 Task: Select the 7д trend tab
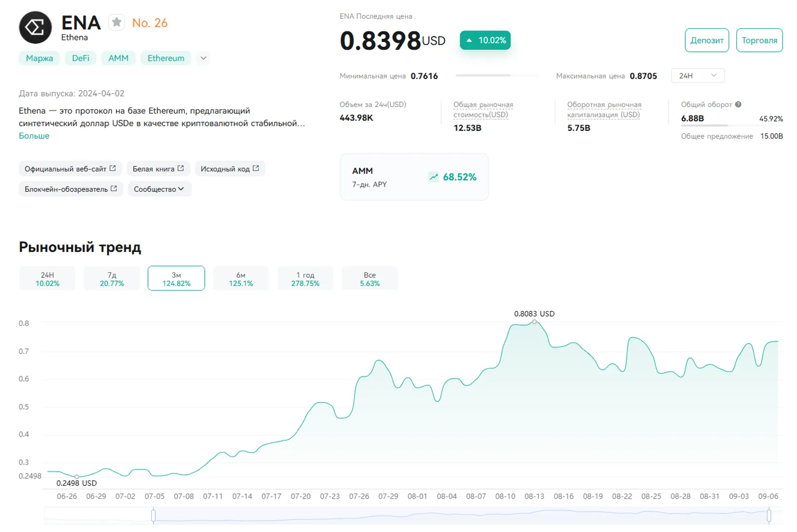112,279
